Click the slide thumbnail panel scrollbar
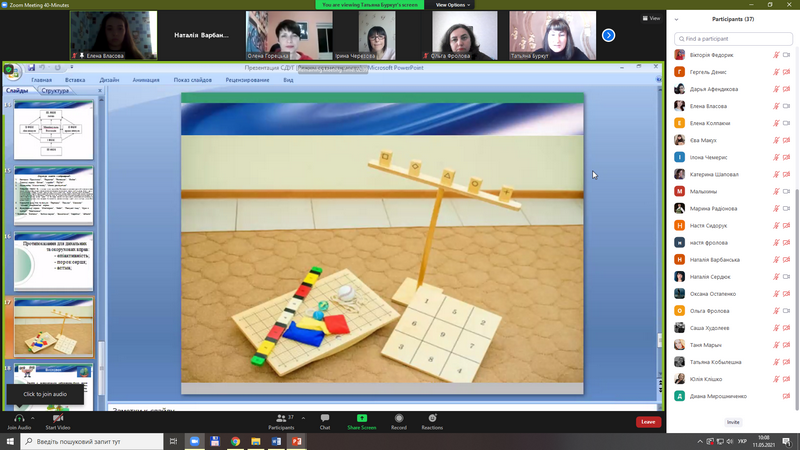Viewport: 800px width, 450px height. tap(101, 367)
